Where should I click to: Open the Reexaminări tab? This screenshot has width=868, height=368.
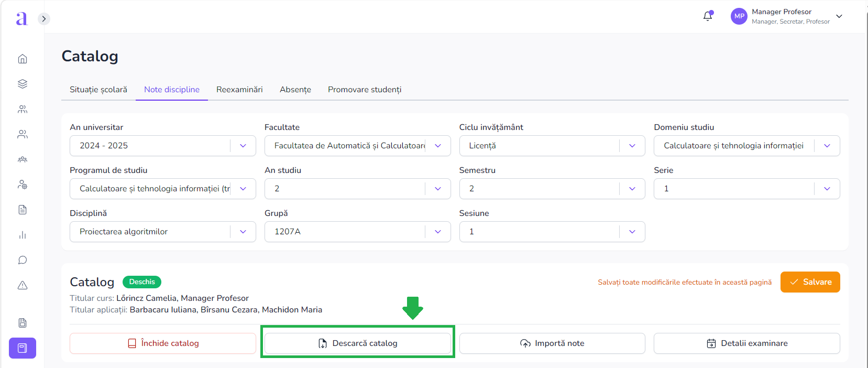239,90
